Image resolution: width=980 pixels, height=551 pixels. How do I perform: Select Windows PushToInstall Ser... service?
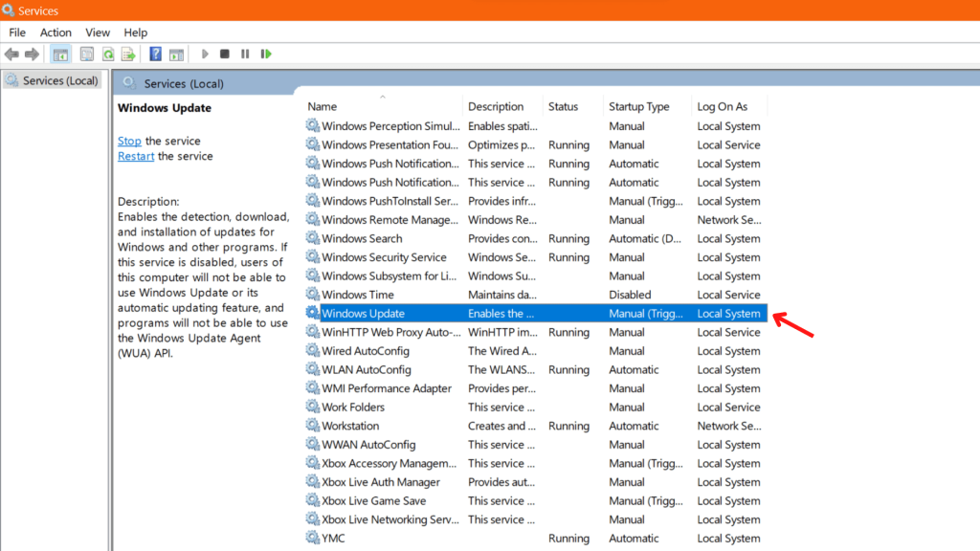[390, 201]
